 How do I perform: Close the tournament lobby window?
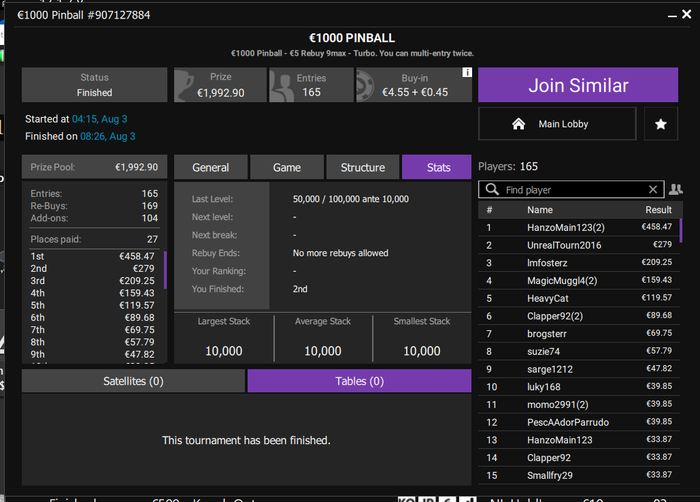click(687, 14)
